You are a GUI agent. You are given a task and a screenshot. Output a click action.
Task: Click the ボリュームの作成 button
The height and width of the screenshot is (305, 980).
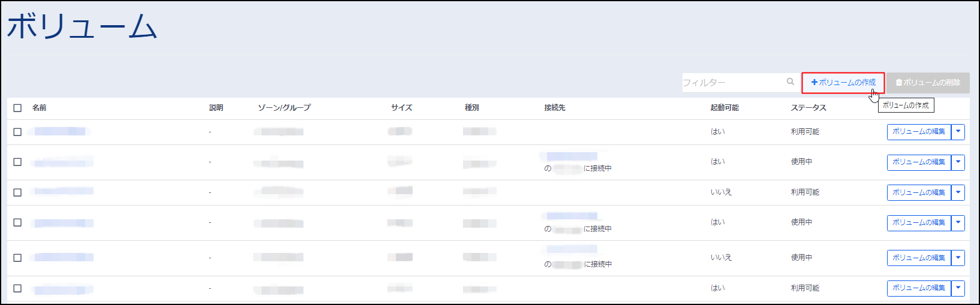(843, 83)
